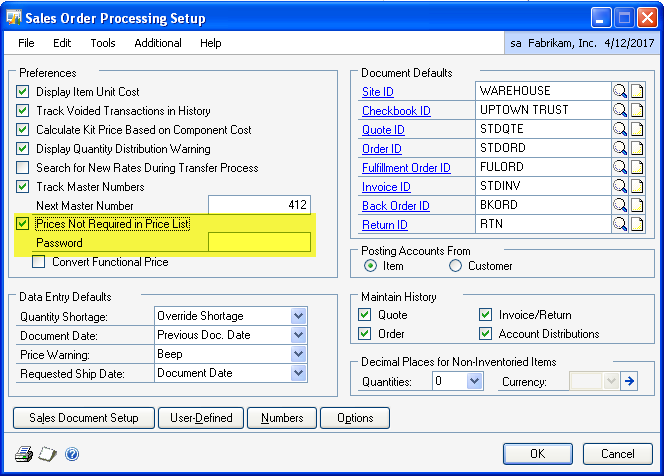Click the Sales Document Setup button
Image resolution: width=664 pixels, height=476 pixels.
pyautogui.click(x=84, y=418)
